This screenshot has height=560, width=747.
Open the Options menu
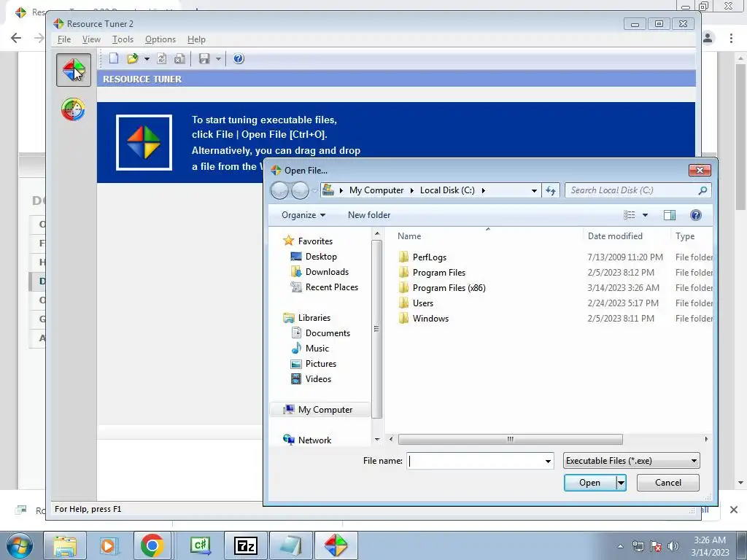160,39
